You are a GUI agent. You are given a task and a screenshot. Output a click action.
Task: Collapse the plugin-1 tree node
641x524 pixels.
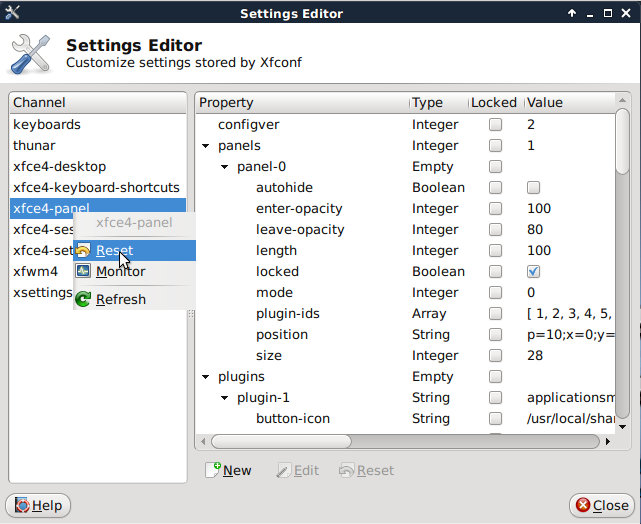[224, 398]
